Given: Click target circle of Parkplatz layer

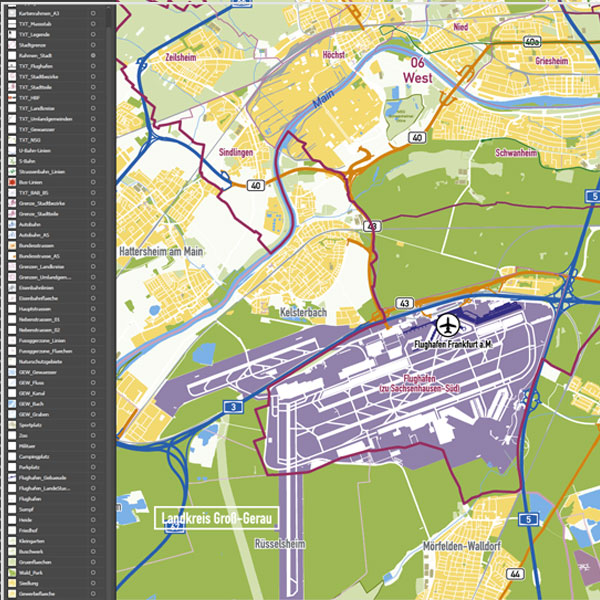Looking at the screenshot, I should (x=93, y=467).
